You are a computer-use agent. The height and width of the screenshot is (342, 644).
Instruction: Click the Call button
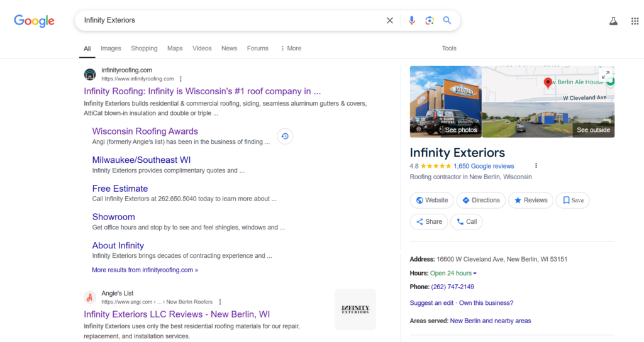(x=467, y=222)
